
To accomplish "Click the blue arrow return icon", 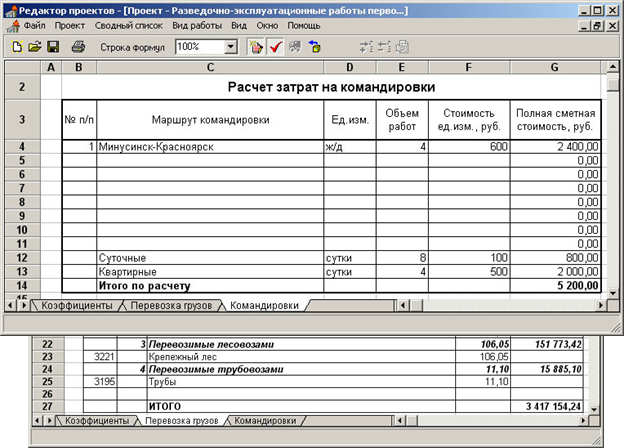I will click(314, 47).
